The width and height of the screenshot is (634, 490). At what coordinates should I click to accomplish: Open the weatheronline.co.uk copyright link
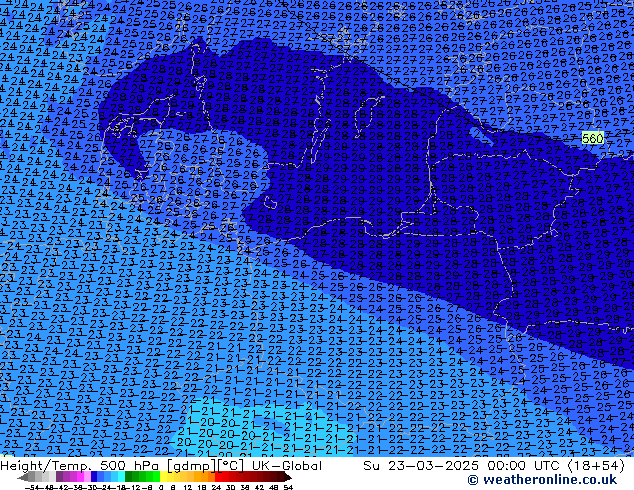[543, 480]
